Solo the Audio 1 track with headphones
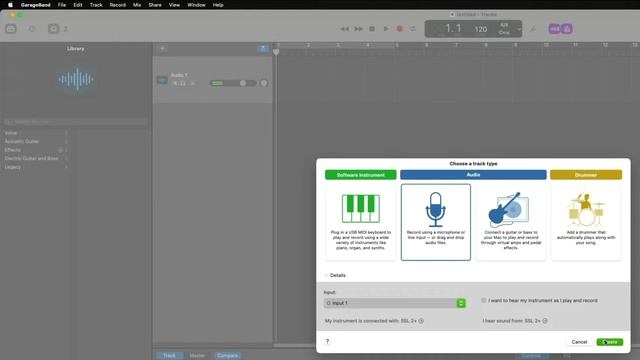Viewport: 640px width, 360px height. [x=183, y=83]
